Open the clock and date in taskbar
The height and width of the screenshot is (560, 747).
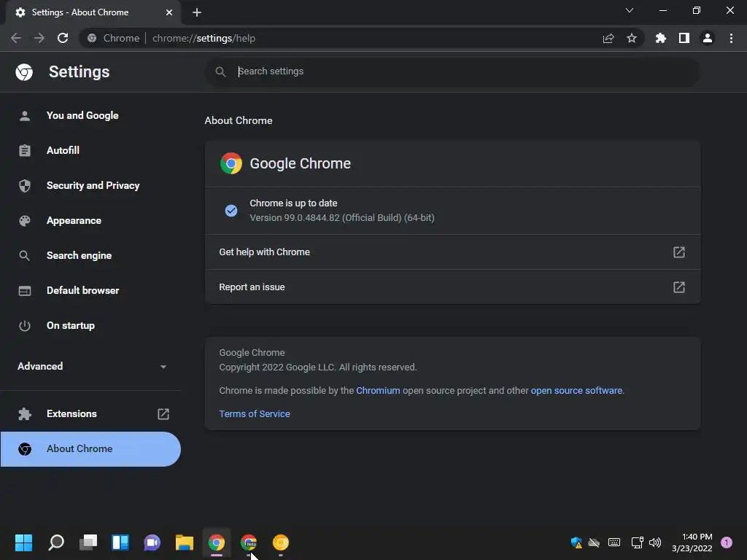(x=692, y=542)
